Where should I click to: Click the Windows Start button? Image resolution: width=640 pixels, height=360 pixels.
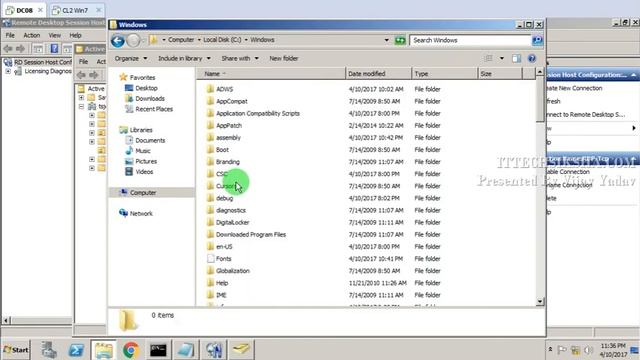(x=16, y=350)
